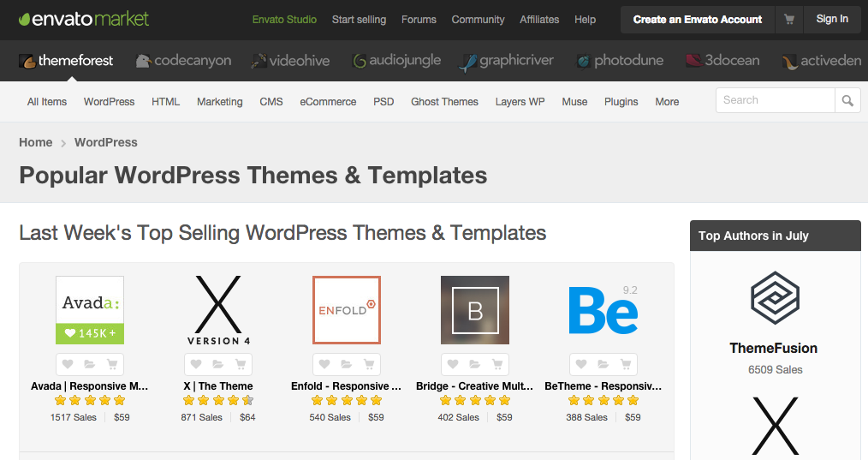
Task: Click the Sign In button
Action: [x=832, y=20]
